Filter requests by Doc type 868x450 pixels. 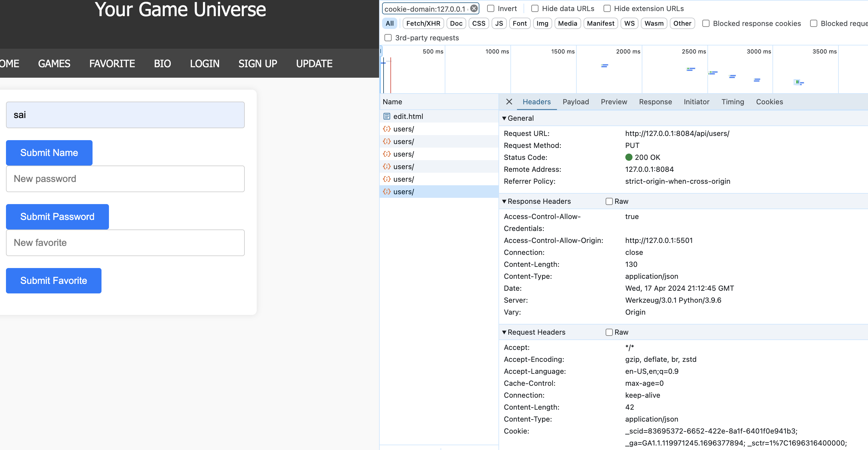click(456, 23)
